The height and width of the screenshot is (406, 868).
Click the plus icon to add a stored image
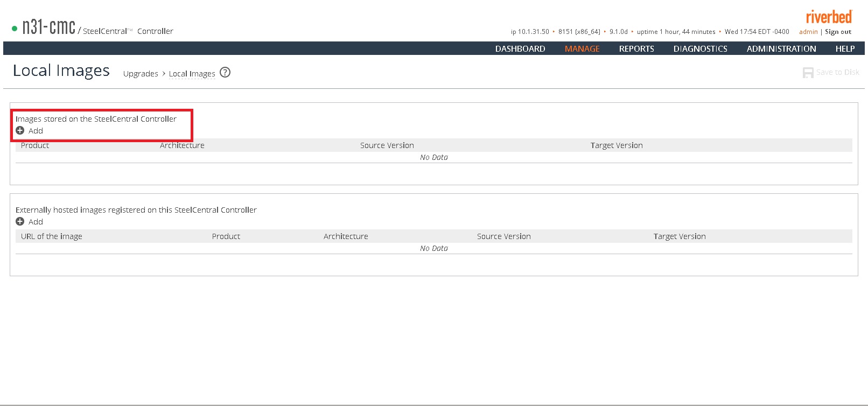tap(20, 131)
